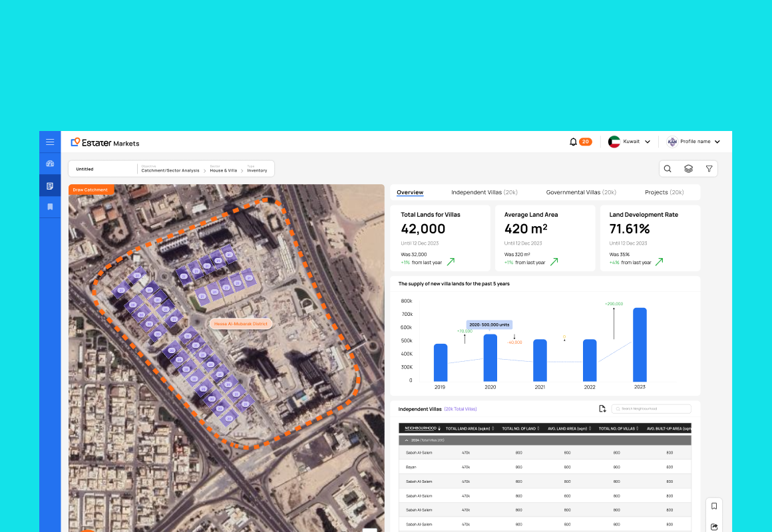Click the profile avatar icon
Screen dimensions: 772x532
672,142
